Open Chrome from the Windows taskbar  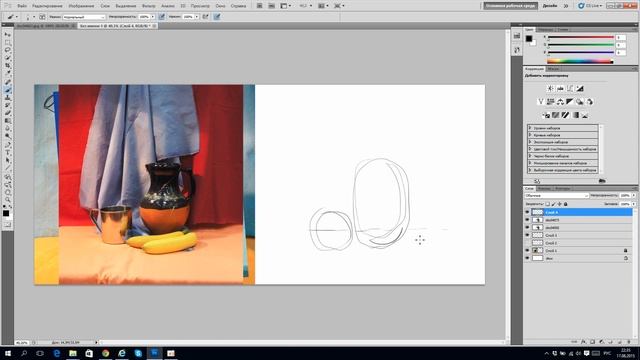coord(105,353)
